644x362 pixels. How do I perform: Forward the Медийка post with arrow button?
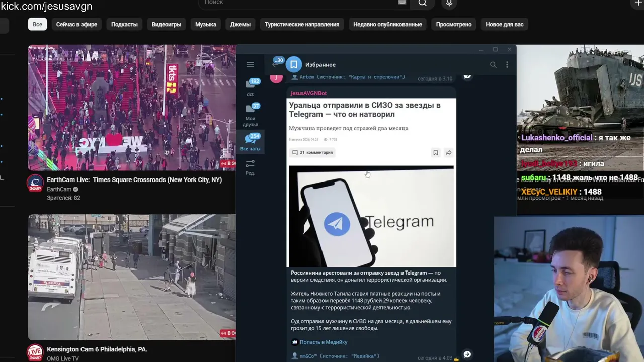click(467, 354)
